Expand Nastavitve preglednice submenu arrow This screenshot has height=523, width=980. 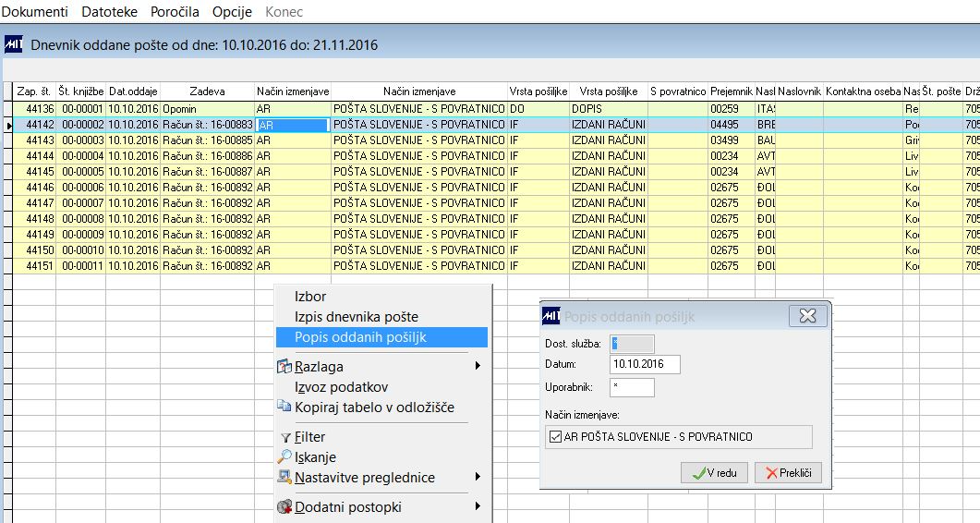(478, 478)
